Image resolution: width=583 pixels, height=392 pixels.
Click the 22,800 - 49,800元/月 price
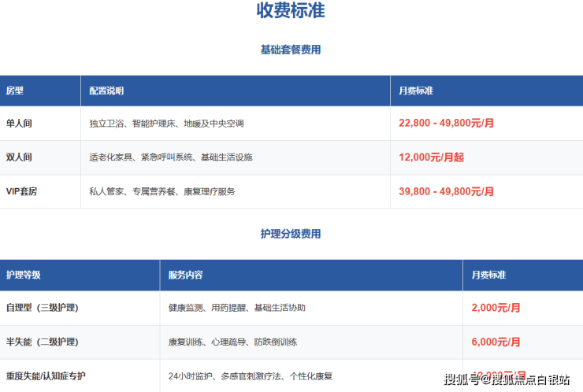[x=447, y=124]
